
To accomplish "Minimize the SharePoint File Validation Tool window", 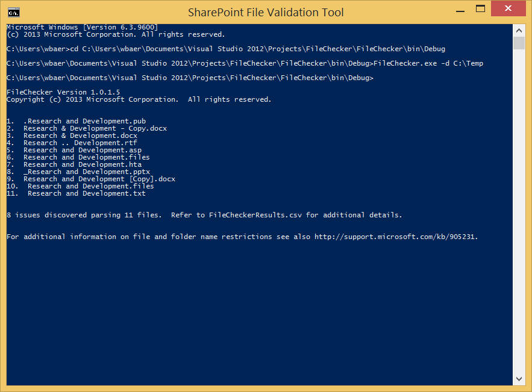I will click(460, 11).
